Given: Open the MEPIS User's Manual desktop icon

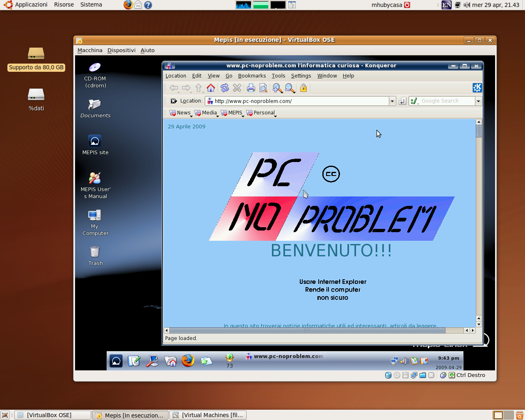Looking at the screenshot, I should [x=95, y=185].
